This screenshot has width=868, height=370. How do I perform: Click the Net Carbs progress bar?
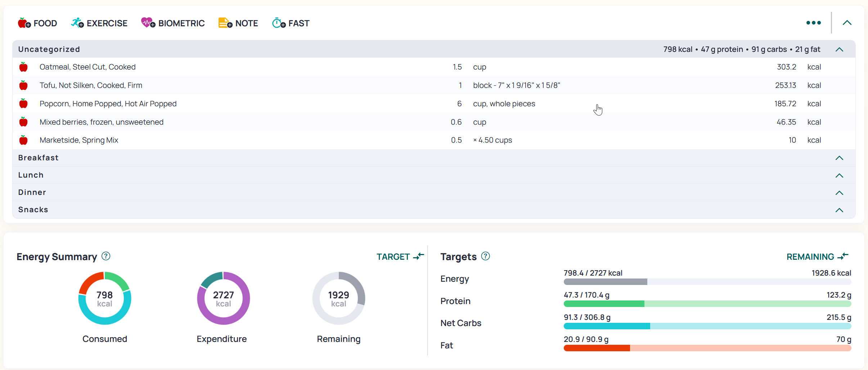[x=707, y=326]
